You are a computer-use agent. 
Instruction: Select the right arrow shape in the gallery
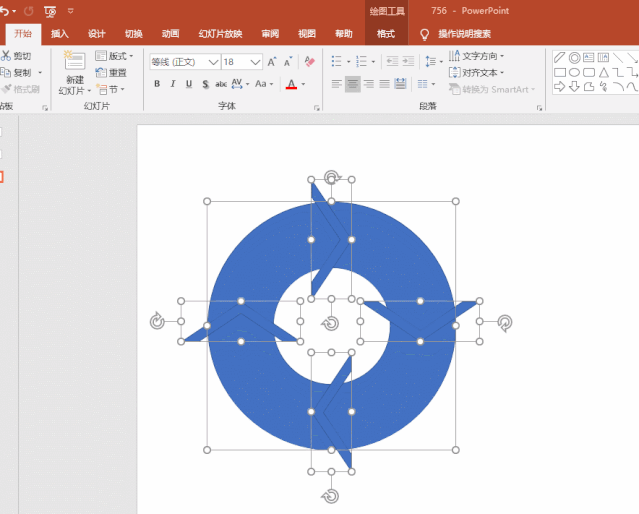tap(560, 87)
